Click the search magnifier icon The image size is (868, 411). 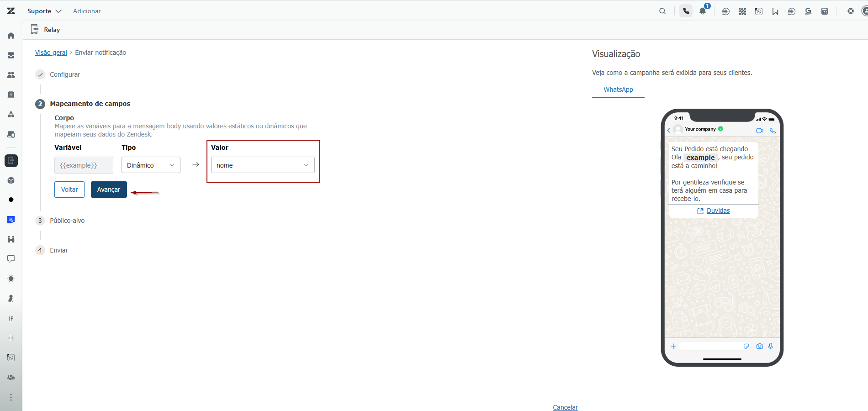coord(662,11)
